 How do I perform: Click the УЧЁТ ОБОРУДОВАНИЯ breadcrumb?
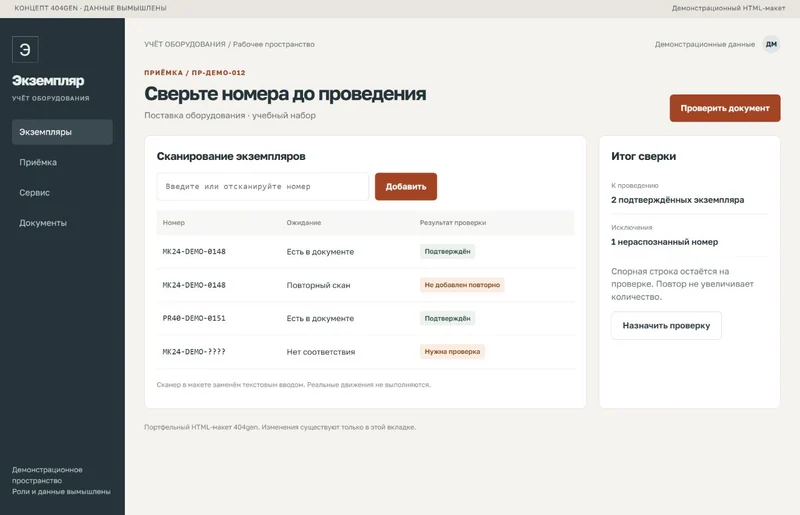coord(185,44)
